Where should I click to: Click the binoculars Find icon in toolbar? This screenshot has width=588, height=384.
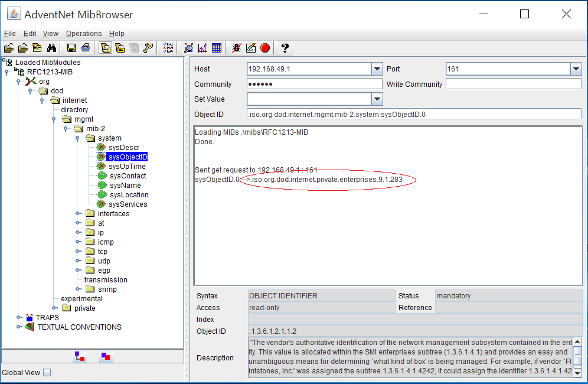click(x=51, y=48)
